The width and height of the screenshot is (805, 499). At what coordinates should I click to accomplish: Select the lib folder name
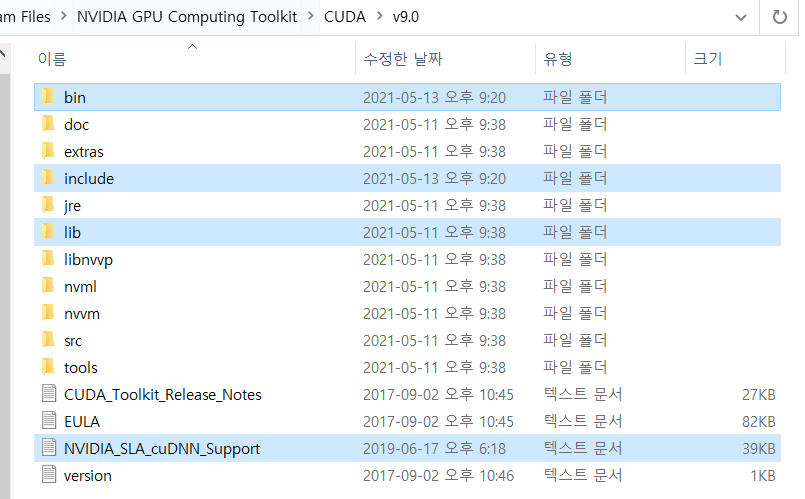pyautogui.click(x=72, y=233)
